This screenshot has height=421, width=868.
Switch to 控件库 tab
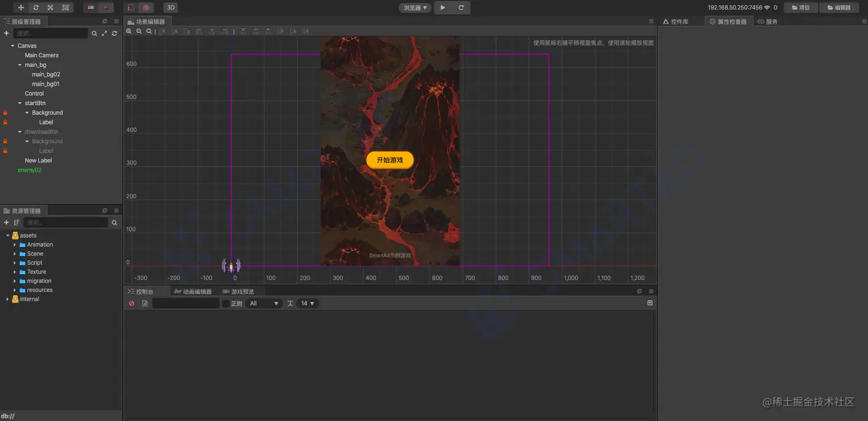click(x=676, y=21)
